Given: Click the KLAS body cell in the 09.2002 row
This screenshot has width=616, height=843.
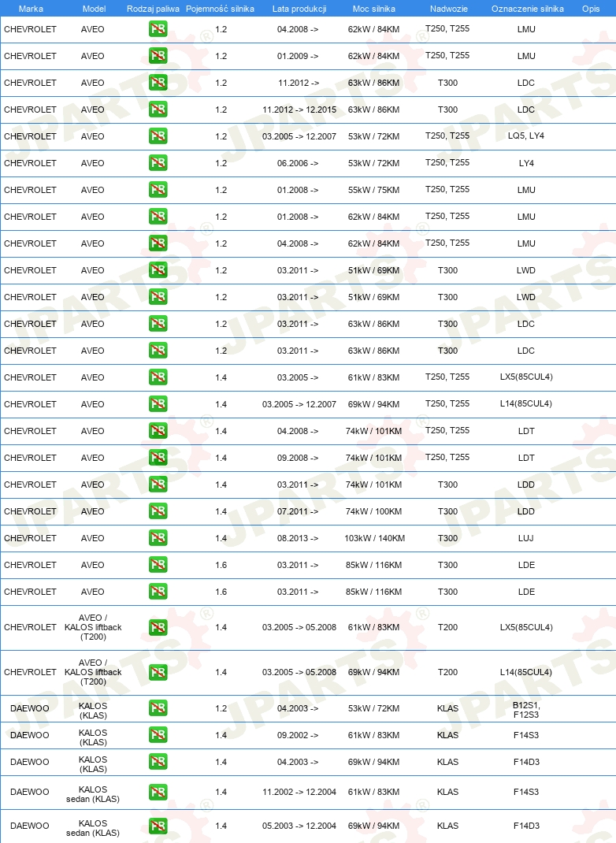Looking at the screenshot, I should (x=447, y=735).
